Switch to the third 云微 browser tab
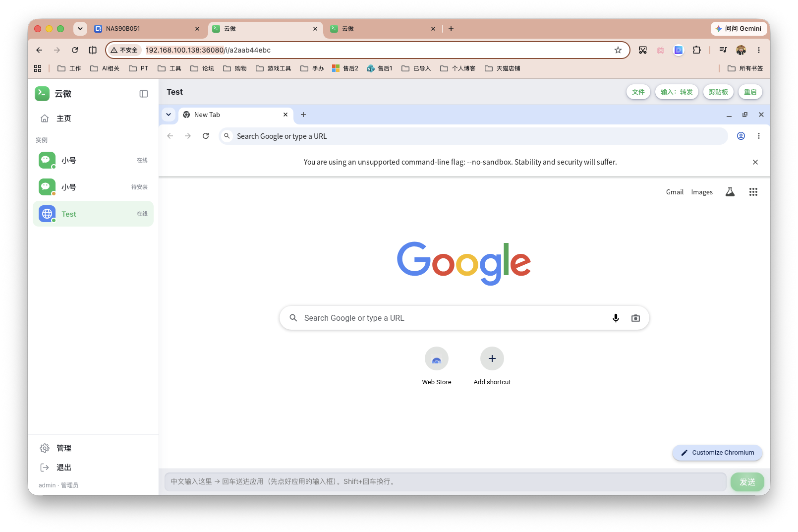The height and width of the screenshot is (532, 798). (x=383, y=29)
